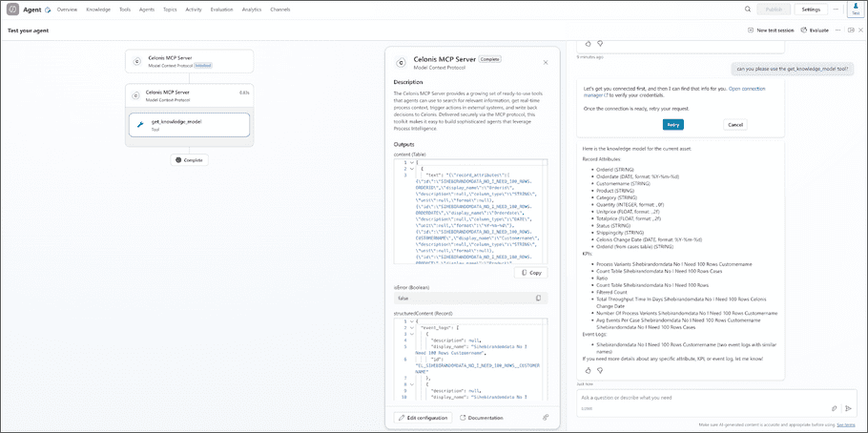Screen dimensions: 868x433
Task: Close the Celonis MCP Server details panel
Action: [x=546, y=63]
